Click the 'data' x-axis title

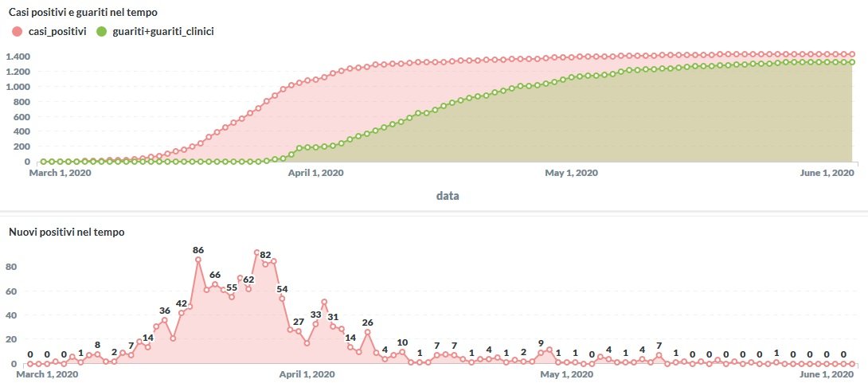click(x=447, y=195)
